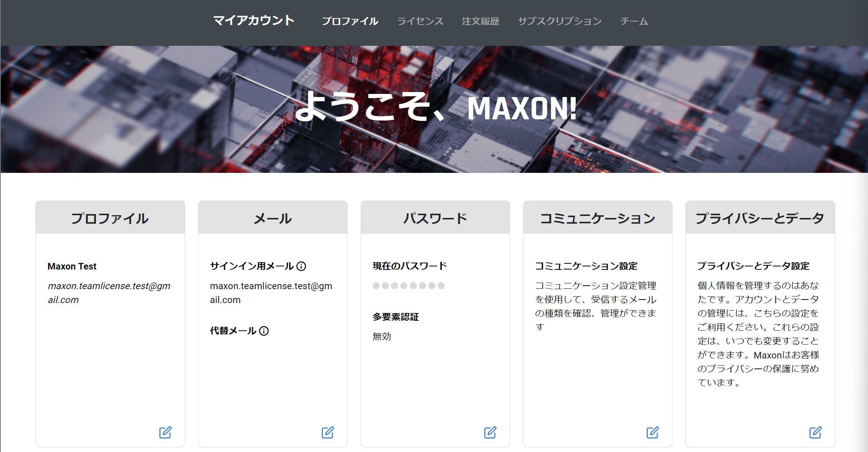Click the 個人情報を管理する description paragraph

pyautogui.click(x=758, y=334)
